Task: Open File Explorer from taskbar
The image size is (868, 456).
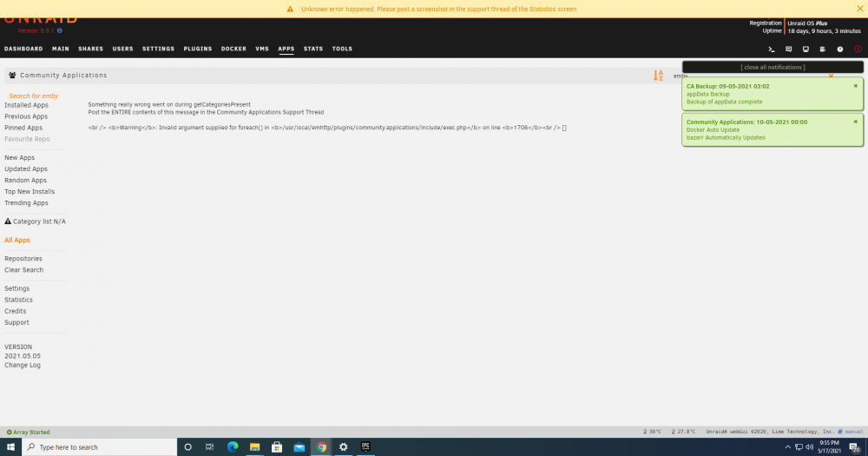Action: point(254,447)
